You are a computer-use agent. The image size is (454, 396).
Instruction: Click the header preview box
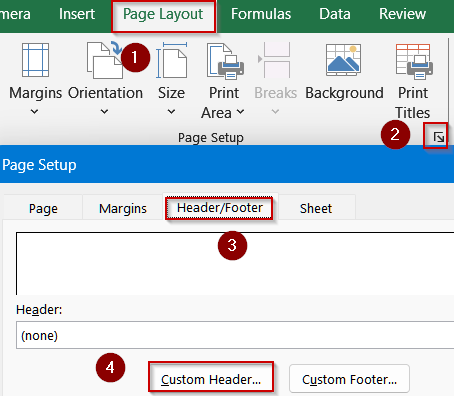(x=235, y=263)
